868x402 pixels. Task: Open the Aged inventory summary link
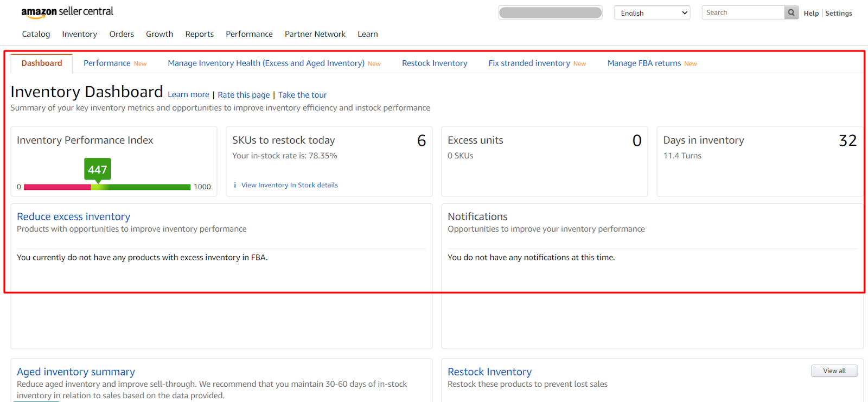76,372
